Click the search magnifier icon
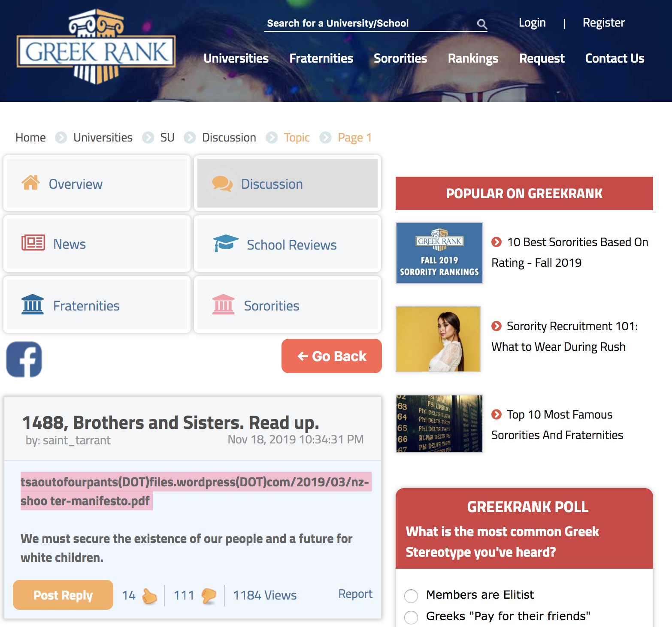This screenshot has height=627, width=672. (x=482, y=24)
